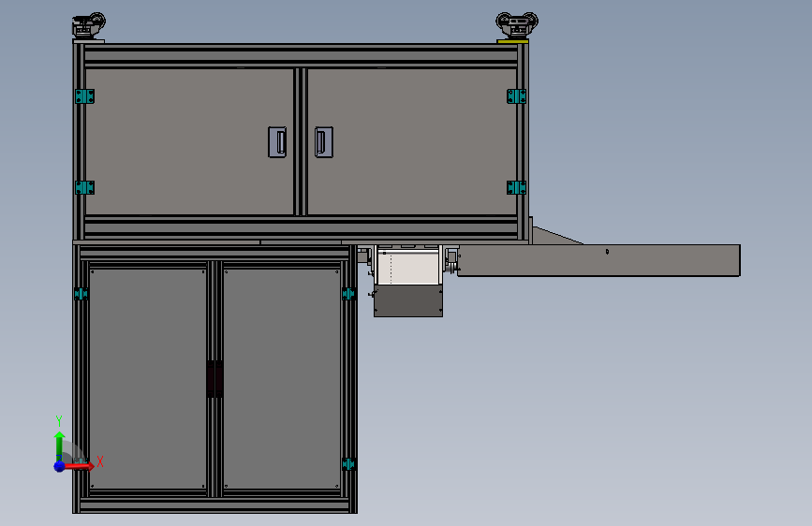Click the green Y label of the triad
The height and width of the screenshot is (526, 812).
[x=59, y=421]
